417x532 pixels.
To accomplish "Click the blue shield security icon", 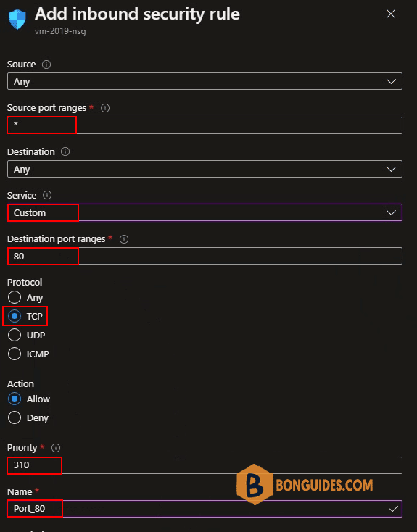I will (17, 20).
